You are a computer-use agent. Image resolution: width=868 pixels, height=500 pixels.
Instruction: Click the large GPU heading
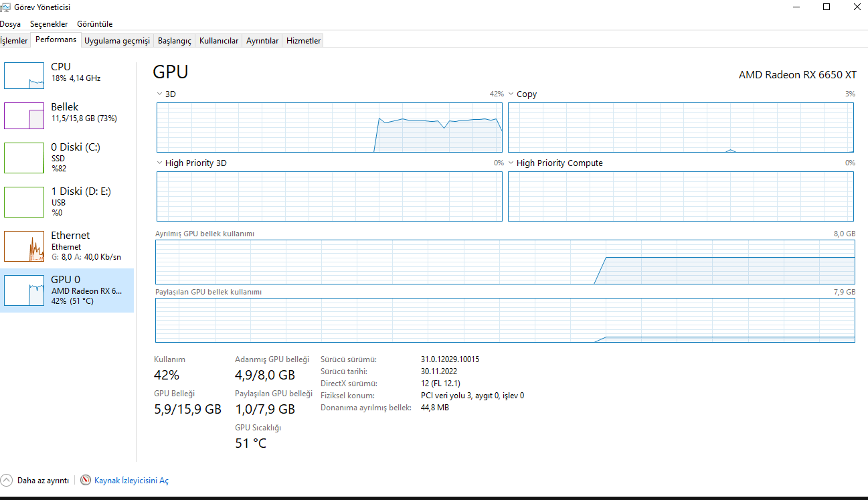(171, 72)
